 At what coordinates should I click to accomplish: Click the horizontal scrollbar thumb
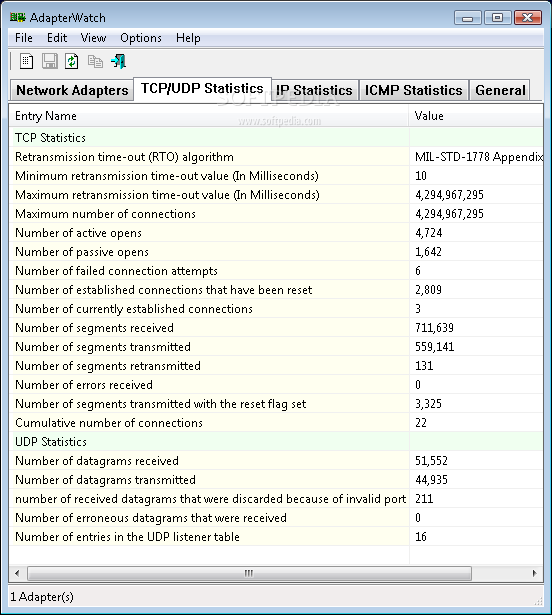(249, 573)
